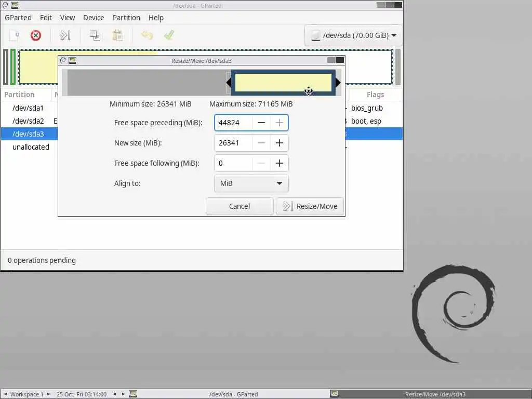The image size is (532, 399).
Task: Click the Copy partition toolbar icon
Action: [95, 35]
